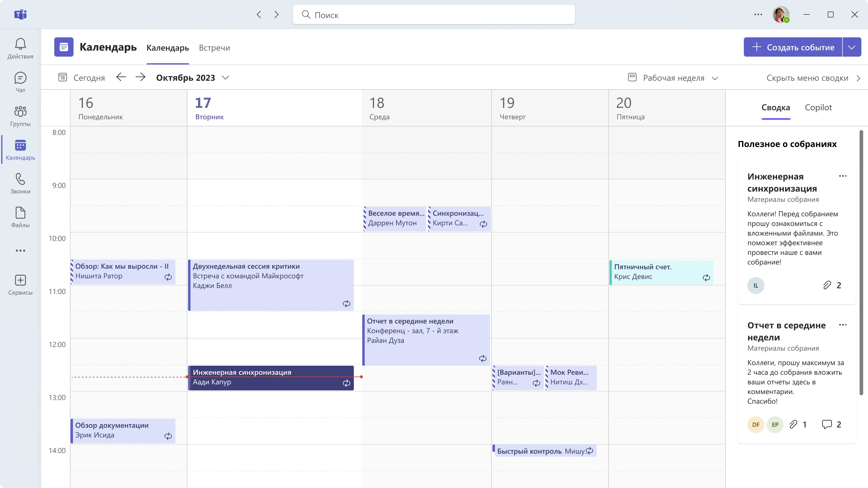Open Отчет в середине недели calendar event
Image resolution: width=868 pixels, height=488 pixels.
pos(426,340)
